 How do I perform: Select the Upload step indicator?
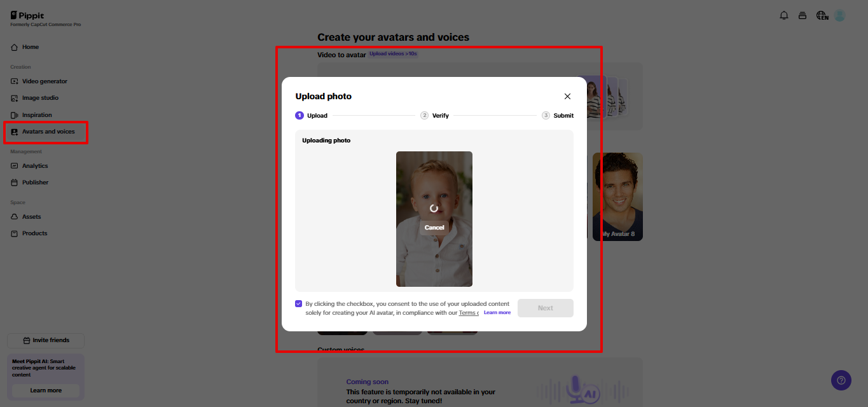(312, 115)
